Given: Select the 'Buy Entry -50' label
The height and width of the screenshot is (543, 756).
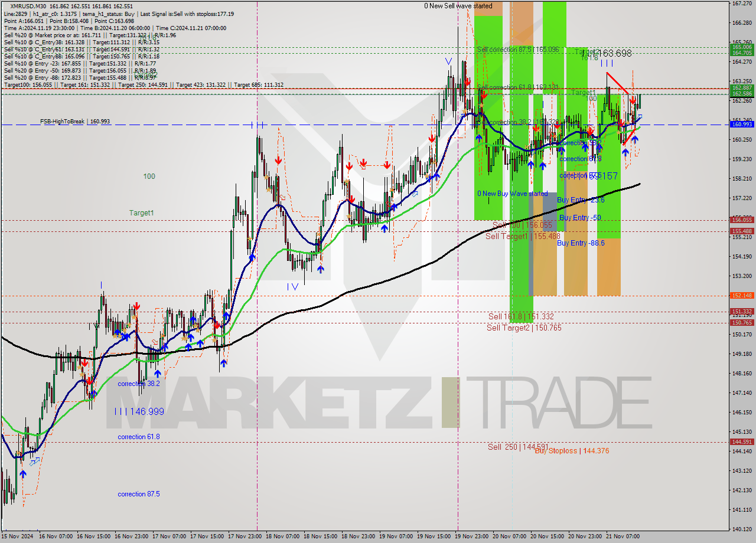Looking at the screenshot, I should click(580, 218).
